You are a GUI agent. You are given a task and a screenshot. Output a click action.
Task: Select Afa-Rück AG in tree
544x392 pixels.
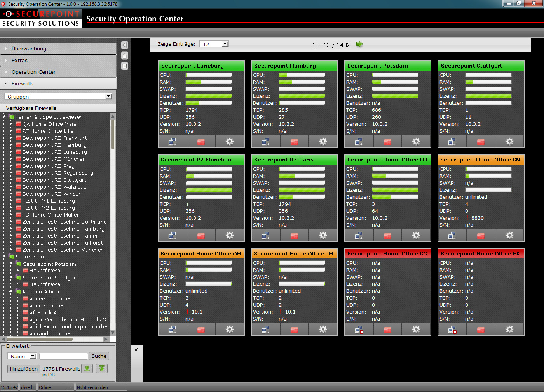[x=45, y=312]
